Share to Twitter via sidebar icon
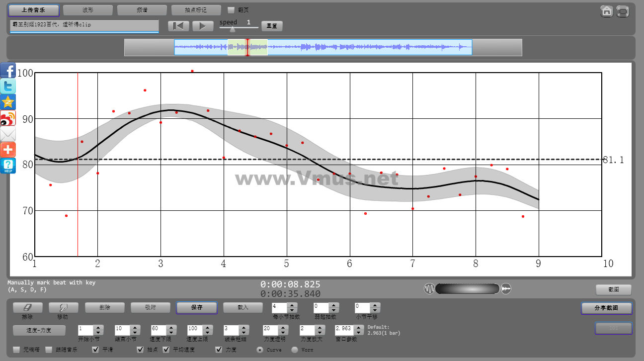 8,86
